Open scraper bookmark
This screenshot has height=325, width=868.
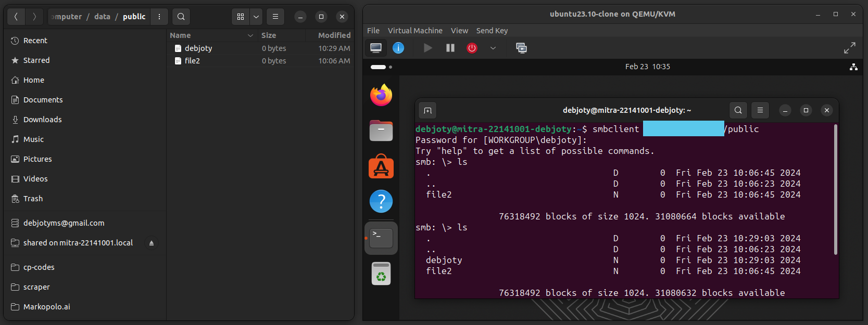click(85, 287)
